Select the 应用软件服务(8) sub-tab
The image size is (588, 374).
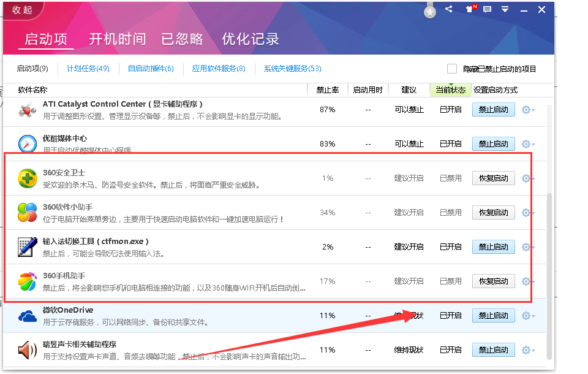219,68
